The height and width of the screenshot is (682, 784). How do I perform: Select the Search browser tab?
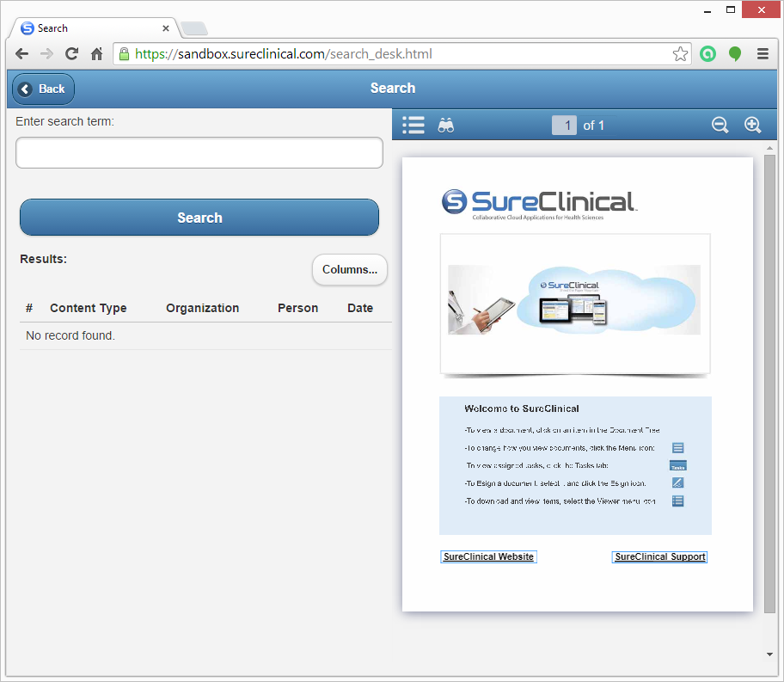pyautogui.click(x=95, y=28)
